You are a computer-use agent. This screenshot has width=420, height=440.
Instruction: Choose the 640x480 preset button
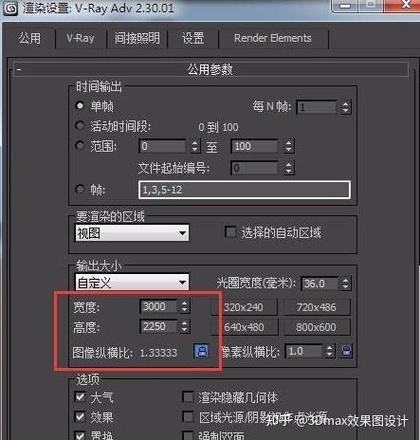(244, 327)
